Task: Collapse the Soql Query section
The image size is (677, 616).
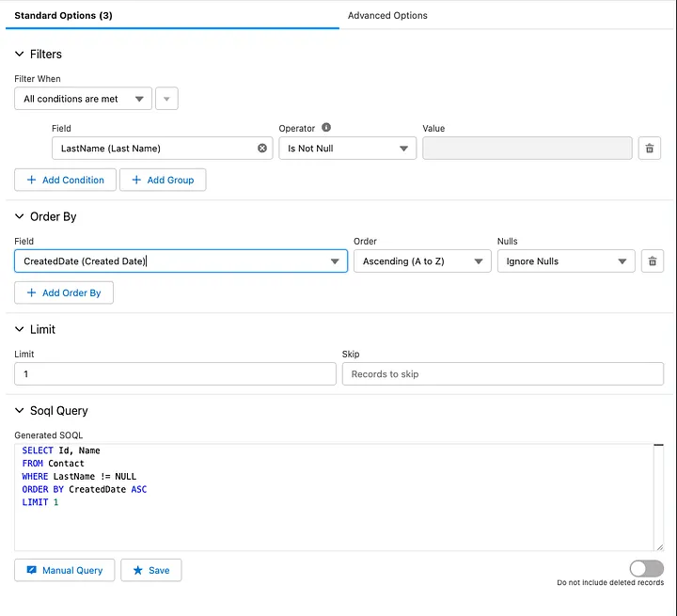Action: click(x=20, y=410)
